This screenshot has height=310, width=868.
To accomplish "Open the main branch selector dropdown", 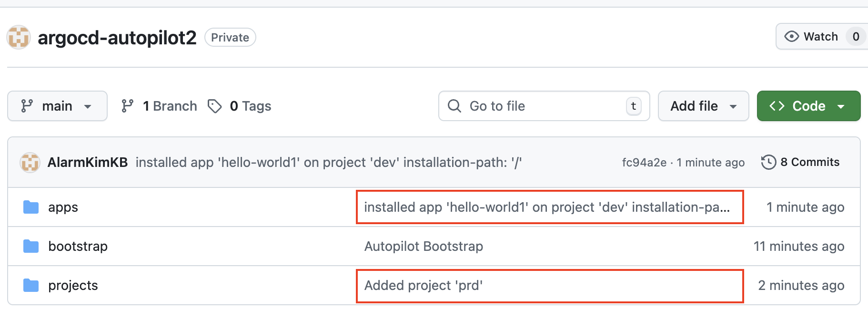I will pos(57,106).
